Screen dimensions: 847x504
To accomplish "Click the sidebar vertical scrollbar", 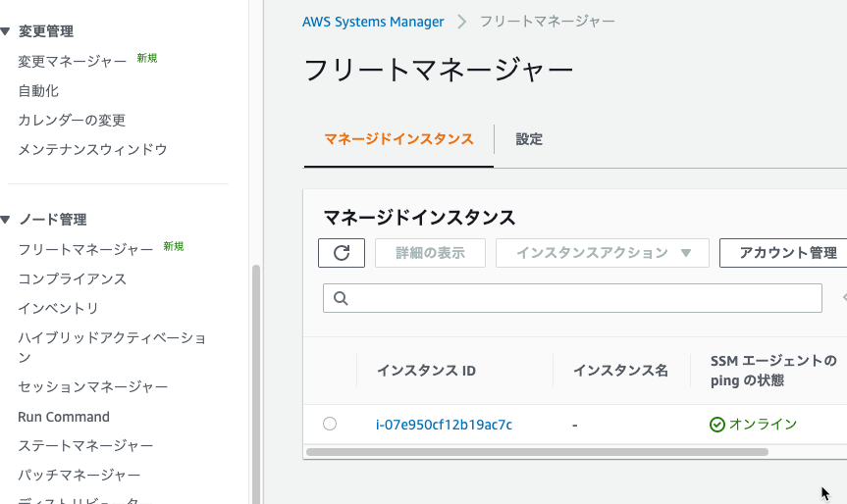I will coord(256,384).
